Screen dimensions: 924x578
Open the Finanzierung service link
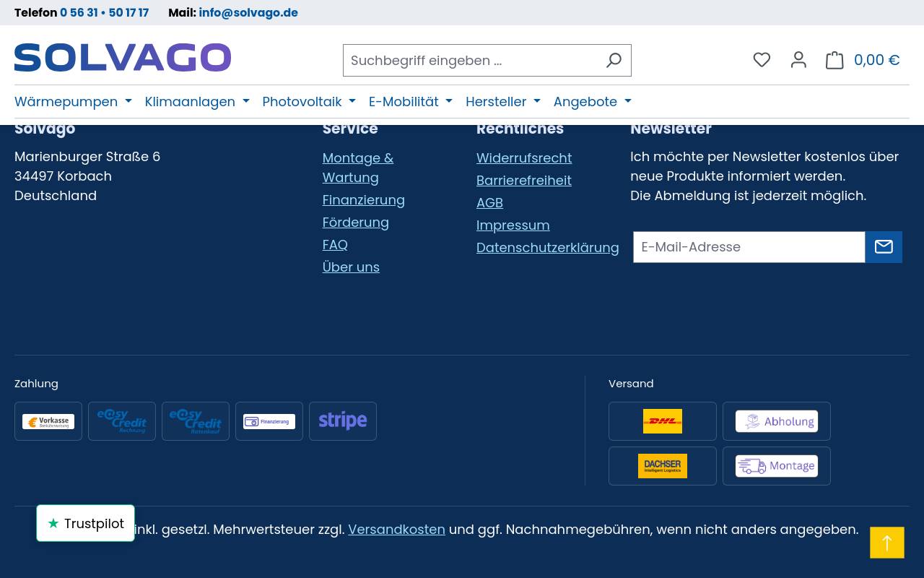363,199
